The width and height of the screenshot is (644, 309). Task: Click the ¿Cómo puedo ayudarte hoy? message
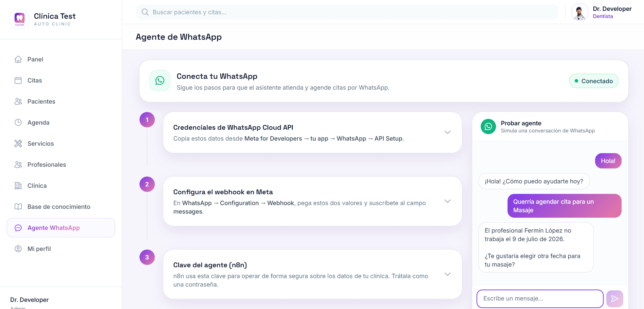(x=534, y=181)
